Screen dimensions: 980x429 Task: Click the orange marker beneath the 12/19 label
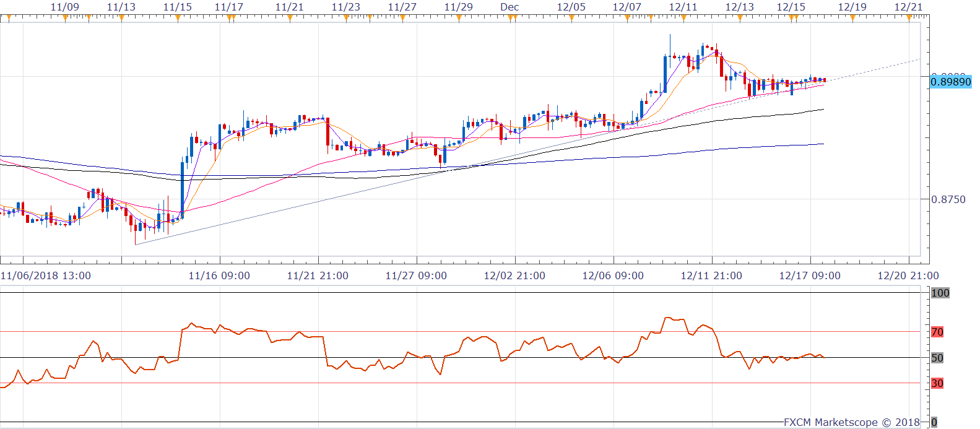pos(852,17)
